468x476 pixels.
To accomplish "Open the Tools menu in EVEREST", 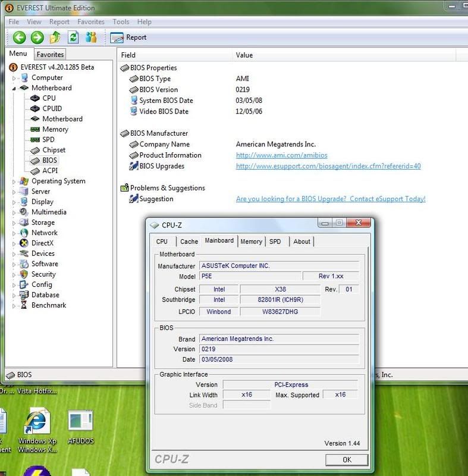I will 121,22.
